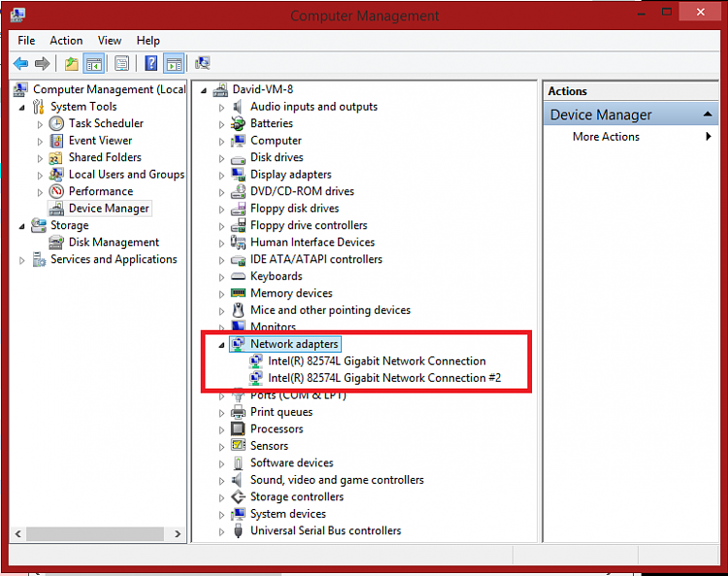The height and width of the screenshot is (576, 728).
Task: Click left pane scrollbar right arrow
Action: click(x=178, y=533)
